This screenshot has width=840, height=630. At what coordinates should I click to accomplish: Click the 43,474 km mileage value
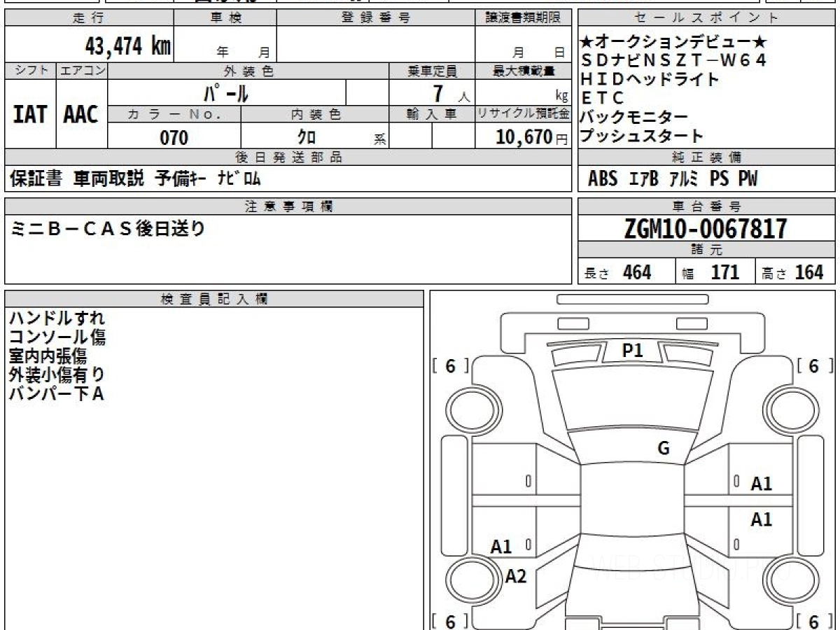pyautogui.click(x=128, y=47)
